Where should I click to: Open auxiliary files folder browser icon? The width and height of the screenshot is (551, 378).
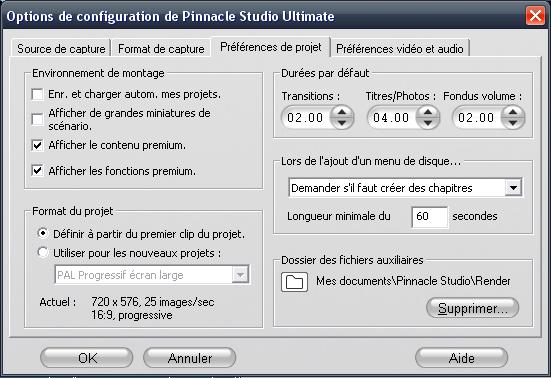tap(294, 282)
